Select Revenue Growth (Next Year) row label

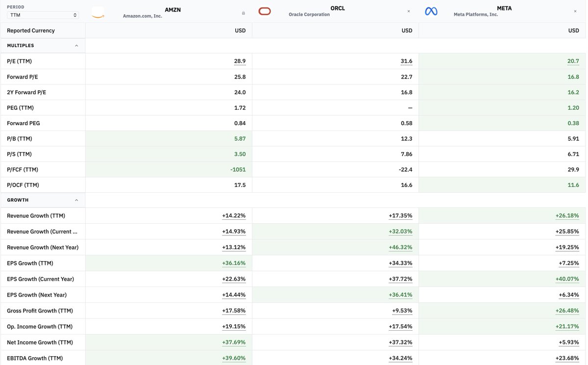(x=43, y=247)
